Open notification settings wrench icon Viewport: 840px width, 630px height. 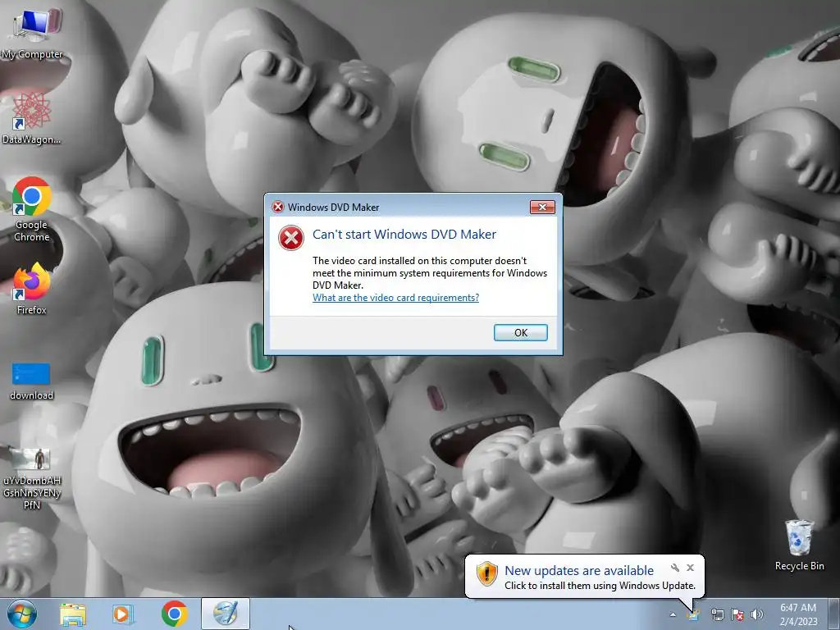[675, 568]
